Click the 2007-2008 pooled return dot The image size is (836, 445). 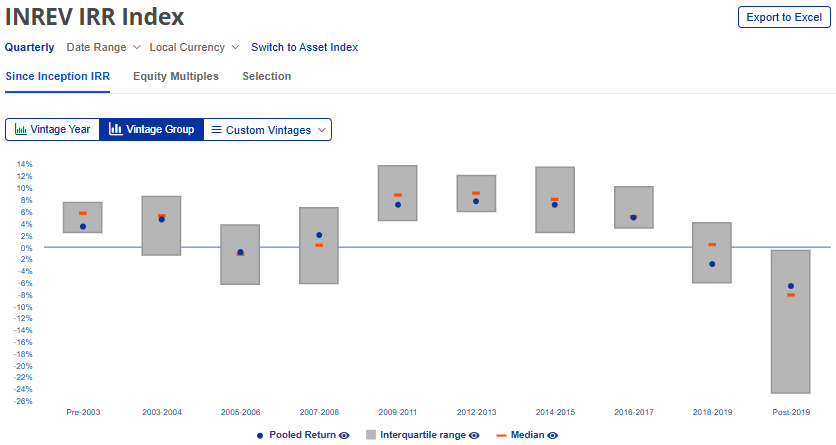(x=319, y=235)
